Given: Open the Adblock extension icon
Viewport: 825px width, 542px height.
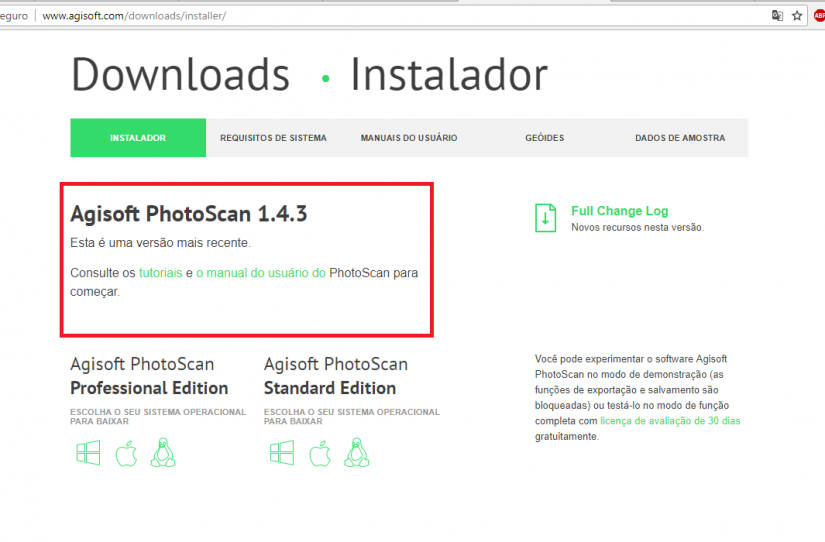Looking at the screenshot, I should coord(819,16).
